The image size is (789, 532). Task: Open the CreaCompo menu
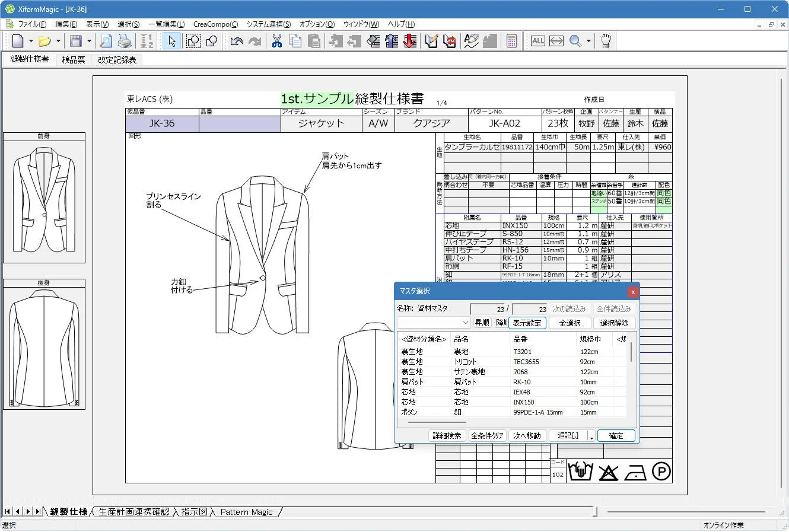tap(215, 24)
